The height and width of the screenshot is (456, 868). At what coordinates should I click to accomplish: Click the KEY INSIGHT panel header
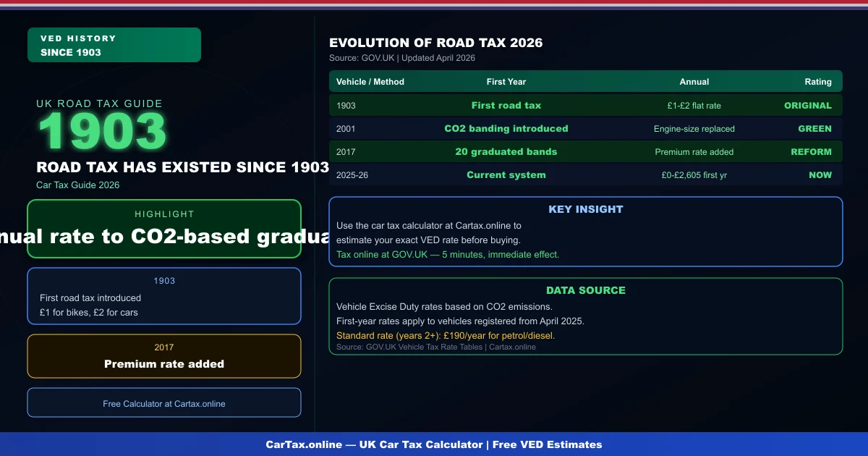[x=586, y=209]
